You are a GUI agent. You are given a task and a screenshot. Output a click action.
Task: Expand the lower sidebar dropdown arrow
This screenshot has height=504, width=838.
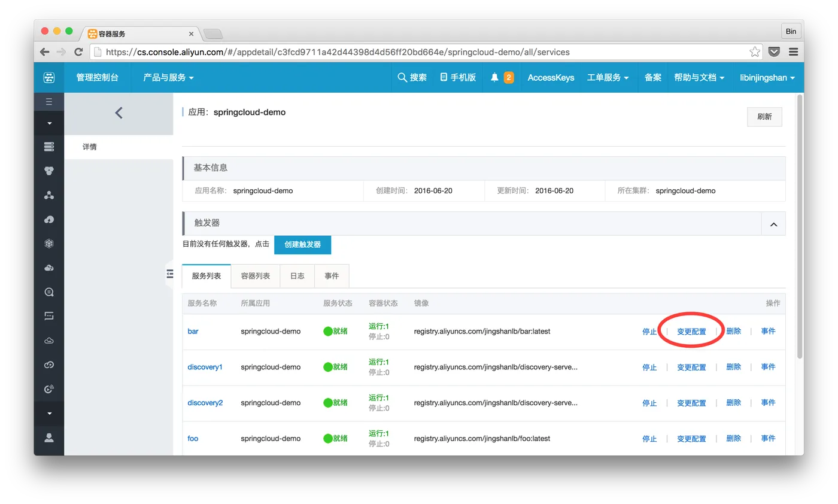(49, 414)
